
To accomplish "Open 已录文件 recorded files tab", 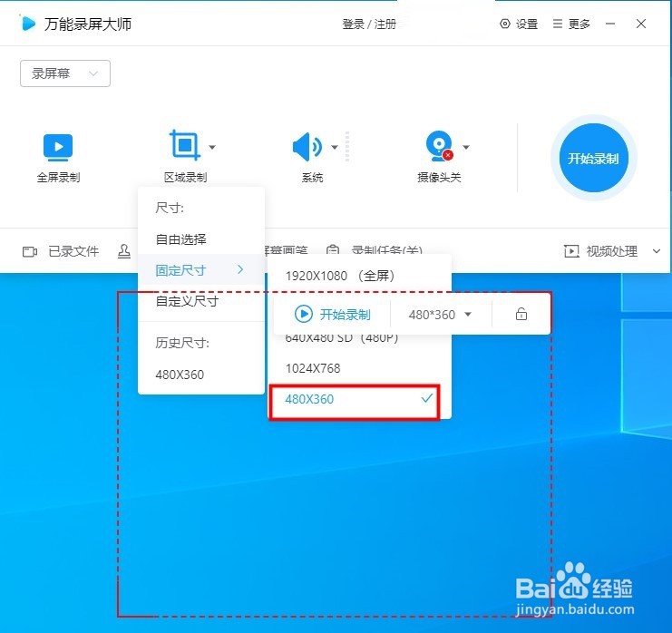I will [x=61, y=251].
